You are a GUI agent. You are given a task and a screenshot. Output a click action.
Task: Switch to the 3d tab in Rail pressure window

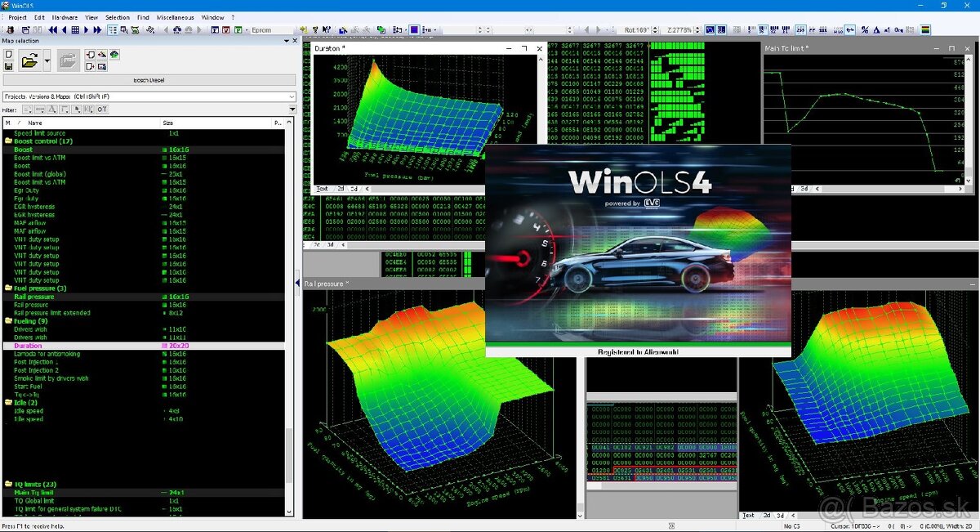(778, 515)
